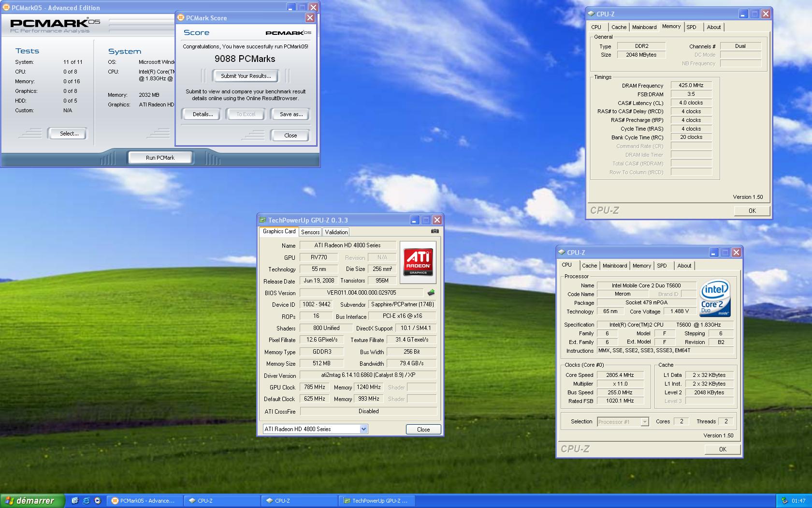The height and width of the screenshot is (508, 812).
Task: Open the graphics card selection dropdown in GPU-Z
Action: [x=363, y=429]
